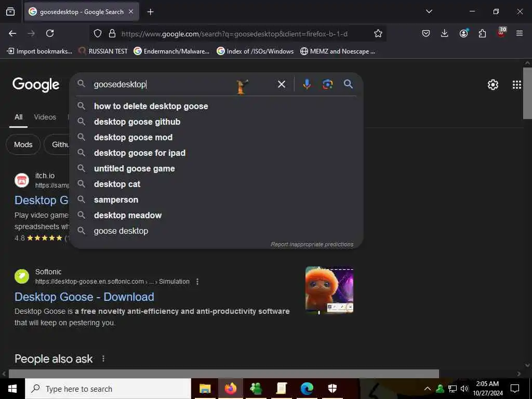
Task: Open Firefox account menu
Action: coord(463,33)
